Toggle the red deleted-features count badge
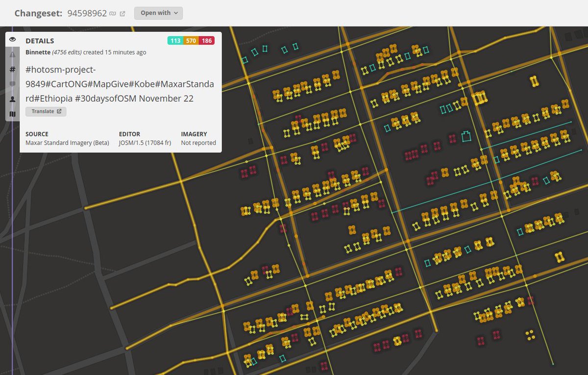This screenshot has height=375, width=588. (x=206, y=41)
